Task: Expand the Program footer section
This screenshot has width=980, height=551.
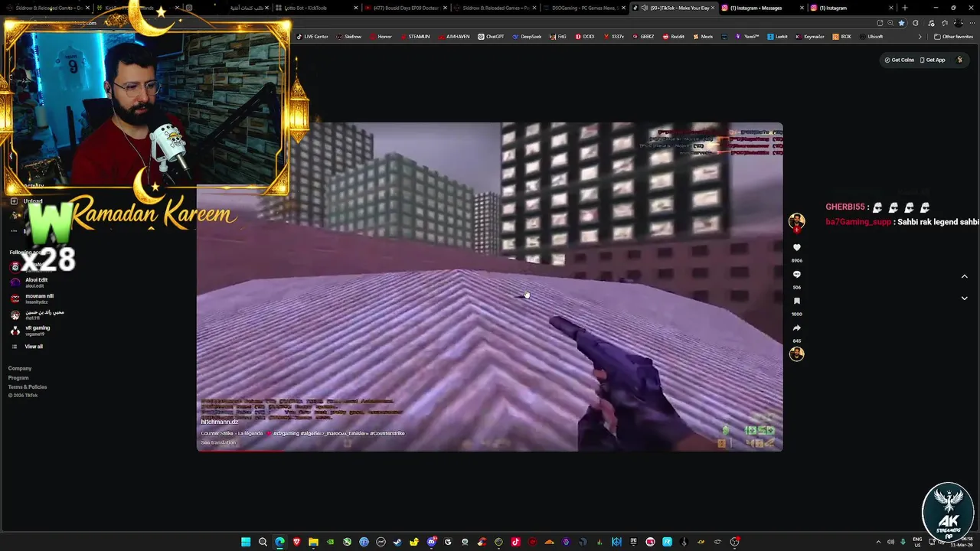Action: (18, 378)
